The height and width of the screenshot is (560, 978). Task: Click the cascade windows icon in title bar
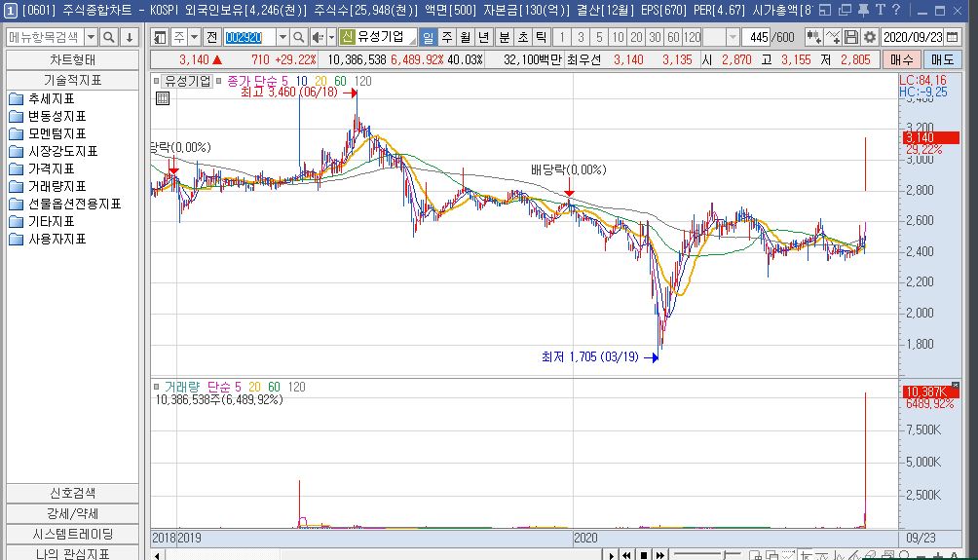pos(846,10)
